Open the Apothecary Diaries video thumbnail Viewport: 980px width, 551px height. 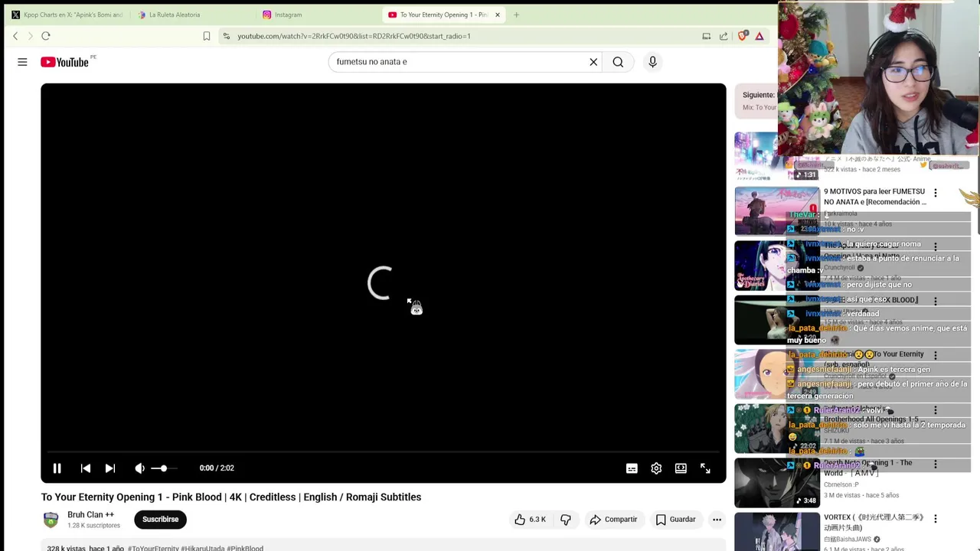pyautogui.click(x=777, y=266)
